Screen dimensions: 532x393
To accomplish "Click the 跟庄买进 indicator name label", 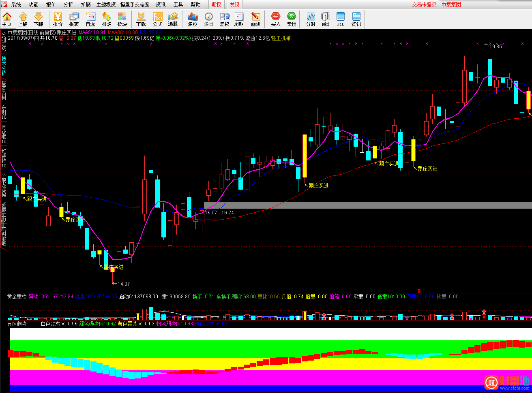I will click(66, 32).
